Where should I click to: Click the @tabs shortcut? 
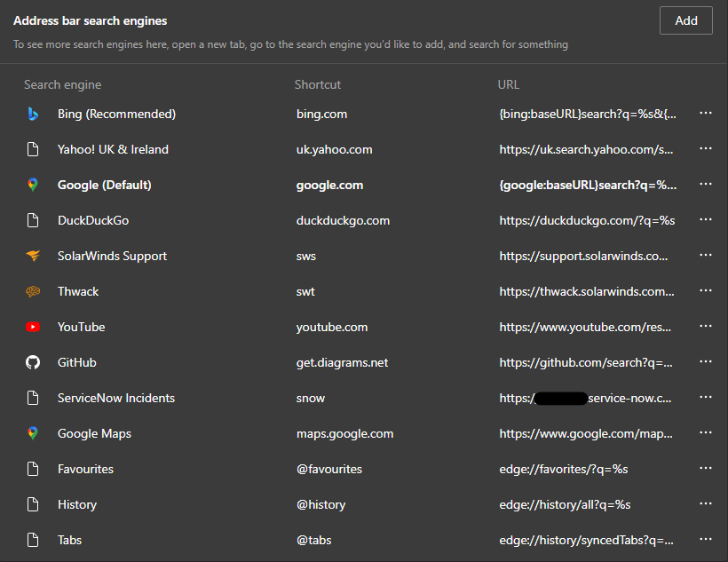pyautogui.click(x=314, y=540)
